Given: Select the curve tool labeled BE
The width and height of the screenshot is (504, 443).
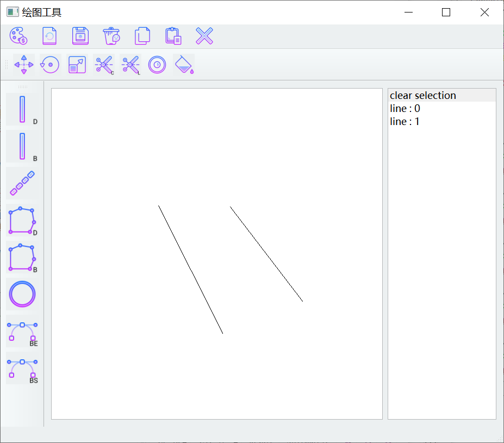Looking at the screenshot, I should 22,331.
